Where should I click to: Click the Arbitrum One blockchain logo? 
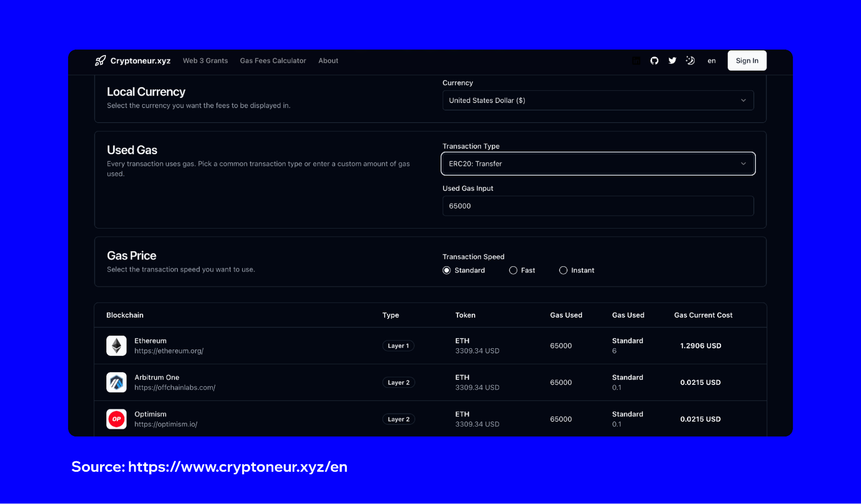(116, 382)
